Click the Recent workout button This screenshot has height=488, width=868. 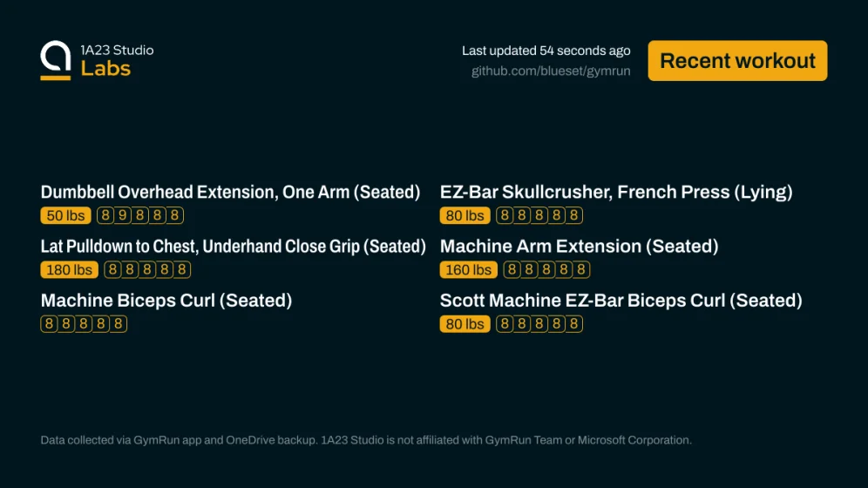(737, 61)
